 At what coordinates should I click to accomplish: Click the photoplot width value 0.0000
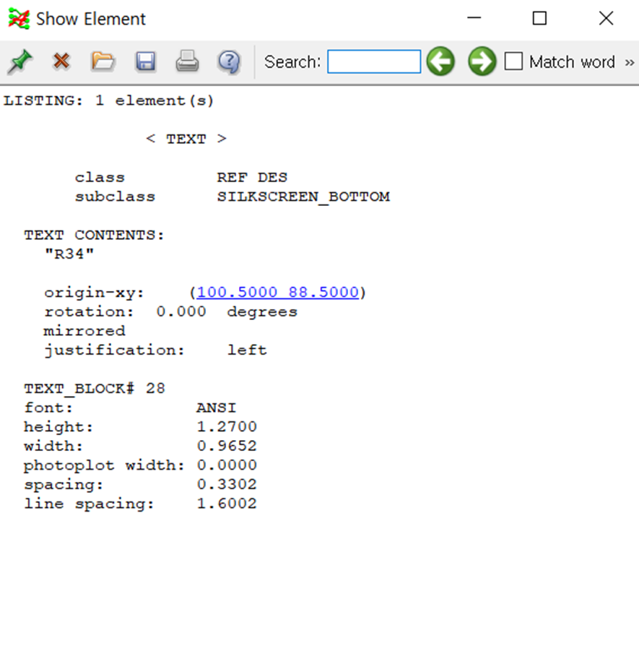pyautogui.click(x=227, y=465)
